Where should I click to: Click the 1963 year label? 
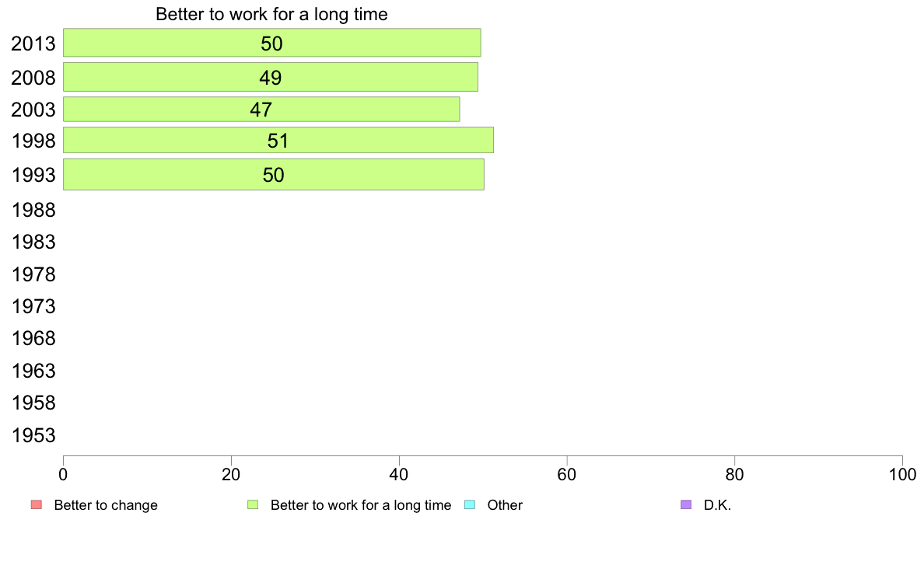pos(33,371)
